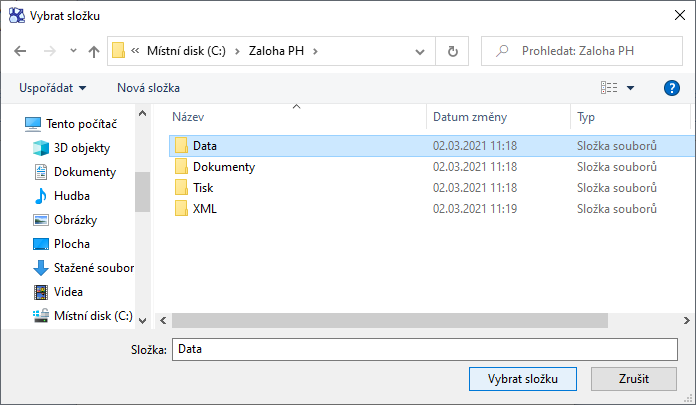This screenshot has width=696, height=405.
Task: Open the Uspořádat dropdown menu
Action: (x=54, y=88)
